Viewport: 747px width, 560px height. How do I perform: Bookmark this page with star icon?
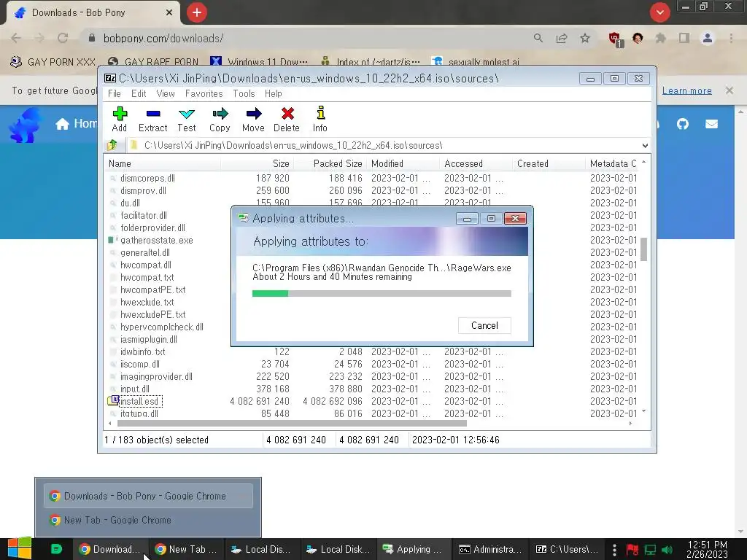click(x=585, y=38)
